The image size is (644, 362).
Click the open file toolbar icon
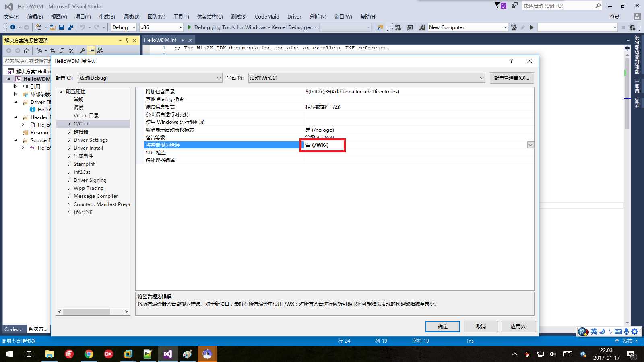53,27
